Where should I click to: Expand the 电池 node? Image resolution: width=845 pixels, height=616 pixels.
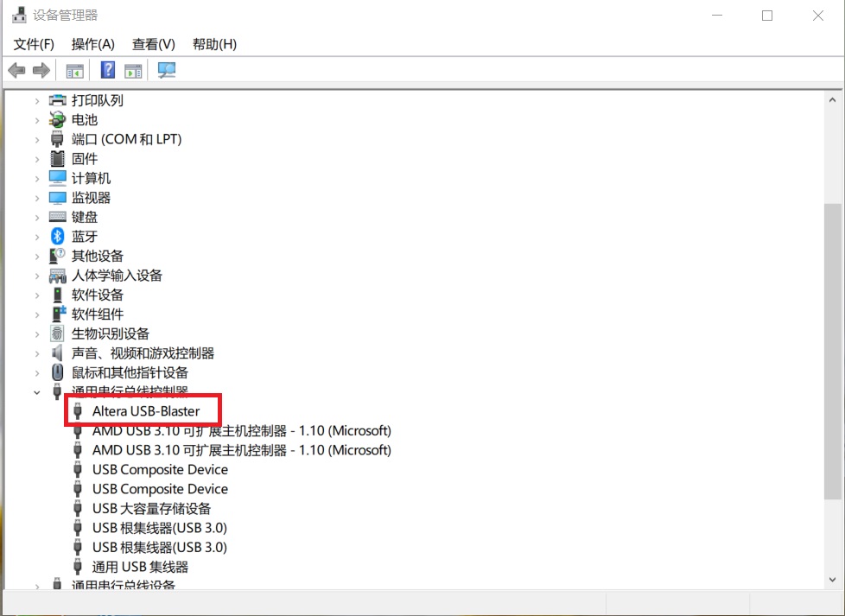[x=36, y=120]
